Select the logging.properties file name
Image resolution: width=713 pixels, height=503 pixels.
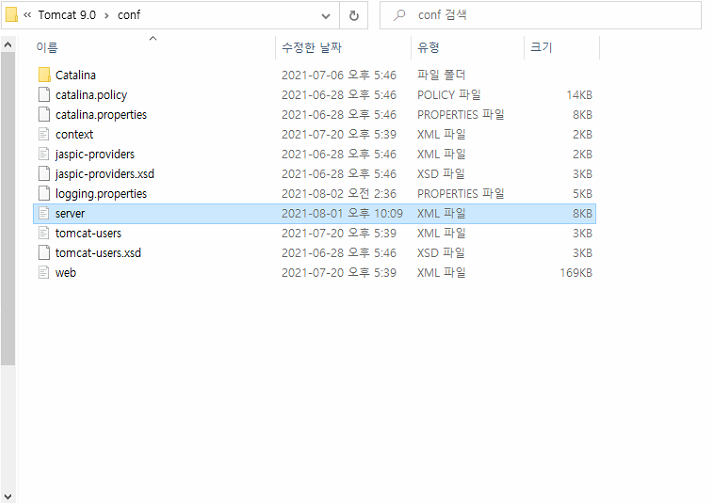[101, 194]
